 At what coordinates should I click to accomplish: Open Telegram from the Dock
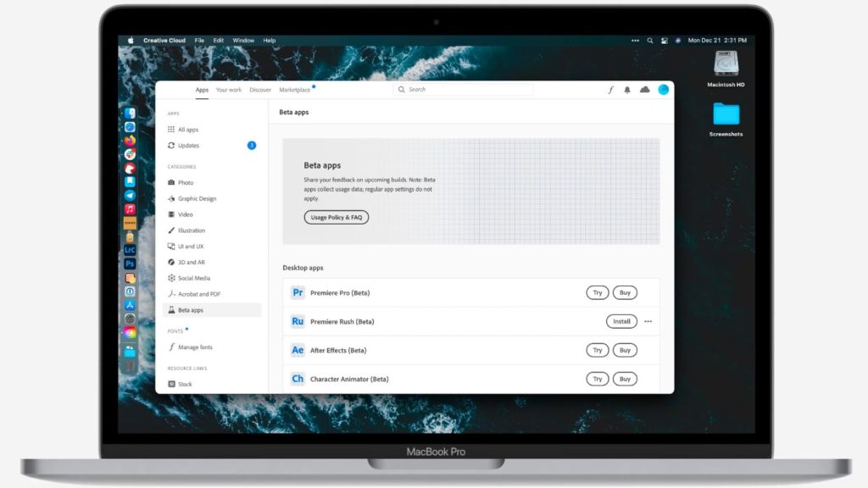(x=130, y=196)
